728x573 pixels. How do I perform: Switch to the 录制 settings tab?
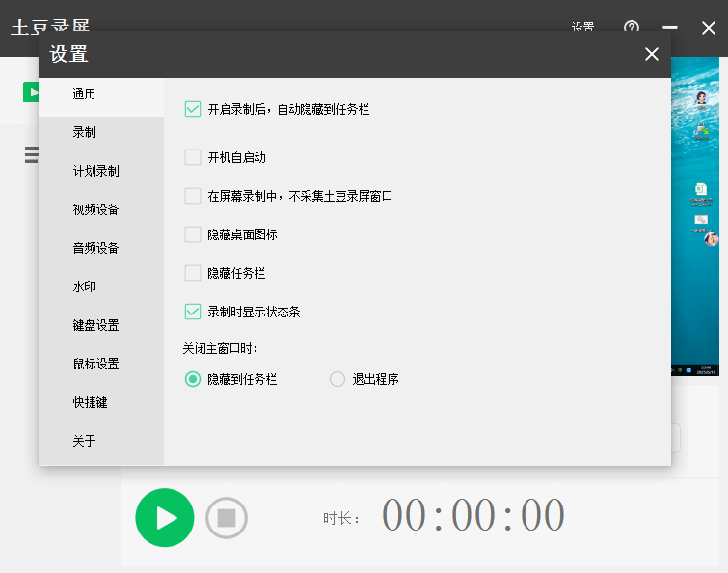(x=101, y=133)
